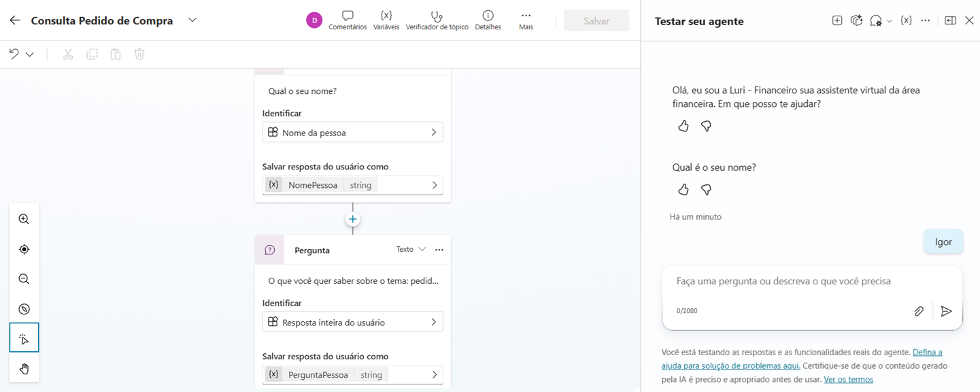Expand the topic name dropdown chevron
The height and width of the screenshot is (392, 980).
[192, 20]
